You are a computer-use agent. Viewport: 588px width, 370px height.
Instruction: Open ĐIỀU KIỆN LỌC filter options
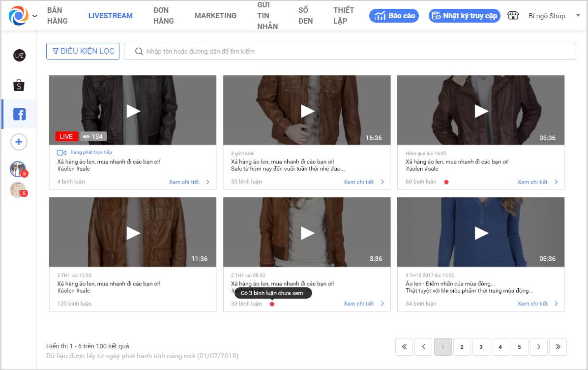pyautogui.click(x=83, y=51)
